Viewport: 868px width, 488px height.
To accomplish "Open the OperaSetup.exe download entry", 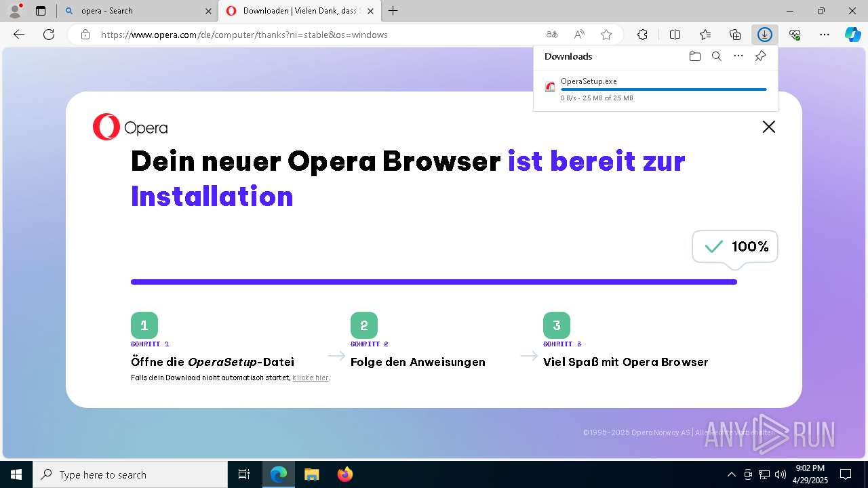I will point(656,89).
